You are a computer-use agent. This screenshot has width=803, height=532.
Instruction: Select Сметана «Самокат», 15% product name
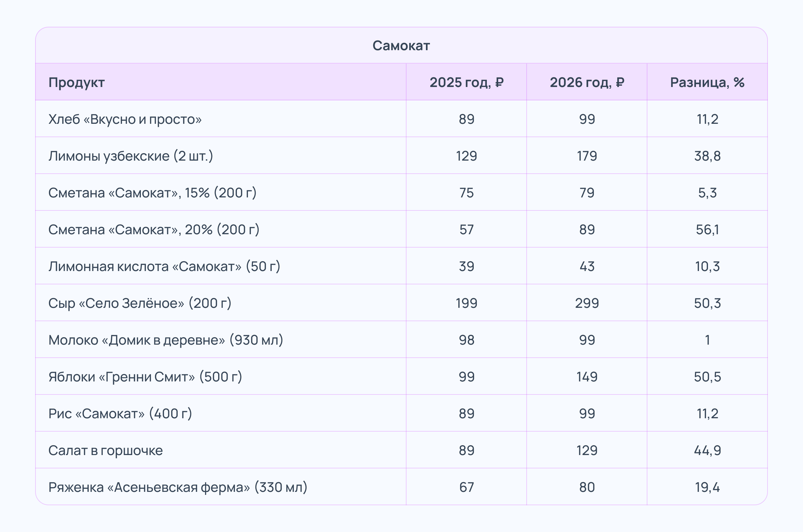[152, 193]
